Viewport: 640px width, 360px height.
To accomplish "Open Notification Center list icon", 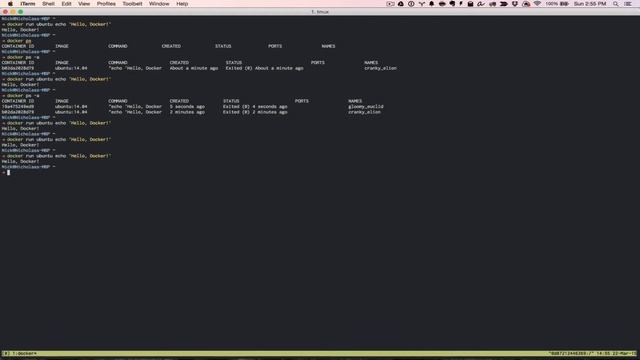I will click(x=628, y=4).
